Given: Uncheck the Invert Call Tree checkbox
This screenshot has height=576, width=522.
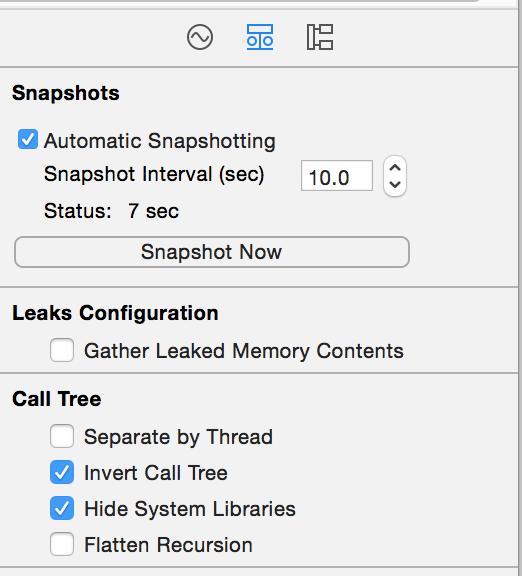Looking at the screenshot, I should (62, 472).
